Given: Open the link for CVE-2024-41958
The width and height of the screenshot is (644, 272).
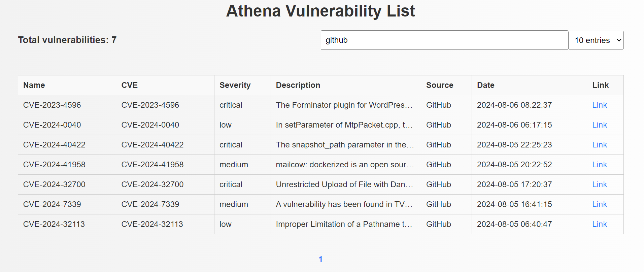Looking at the screenshot, I should tap(599, 165).
